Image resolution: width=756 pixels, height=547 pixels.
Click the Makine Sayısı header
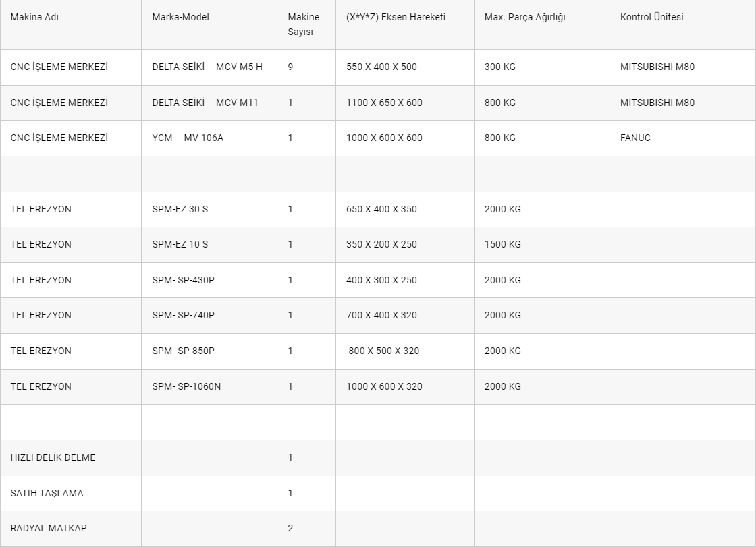click(x=306, y=24)
